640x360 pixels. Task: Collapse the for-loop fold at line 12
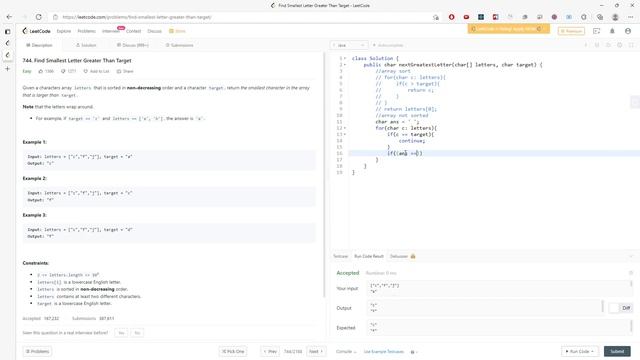pos(345,128)
